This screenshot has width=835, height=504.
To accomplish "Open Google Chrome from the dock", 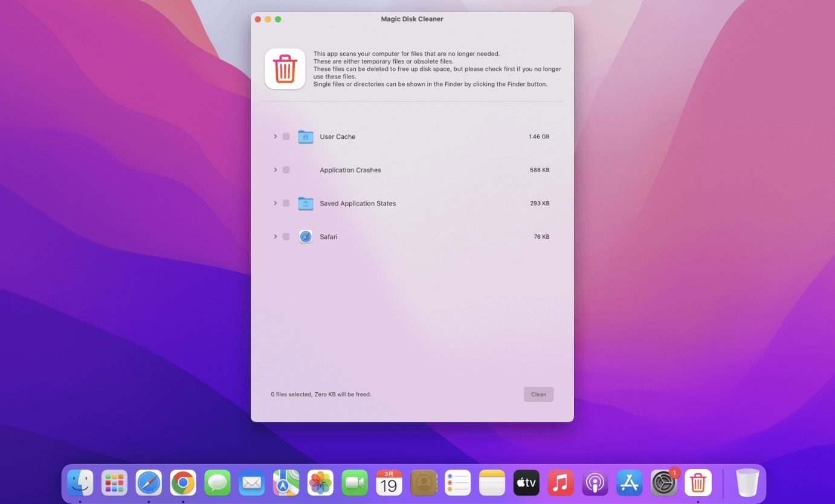I will 183,483.
